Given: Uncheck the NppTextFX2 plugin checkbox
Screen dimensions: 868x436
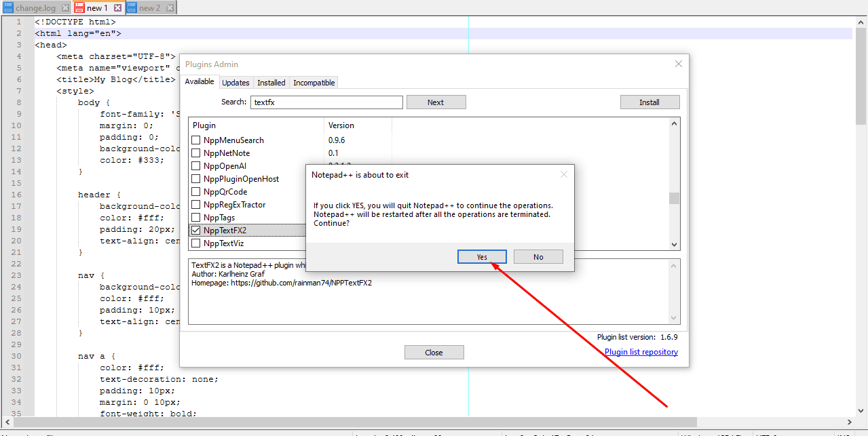Looking at the screenshot, I should coord(196,229).
